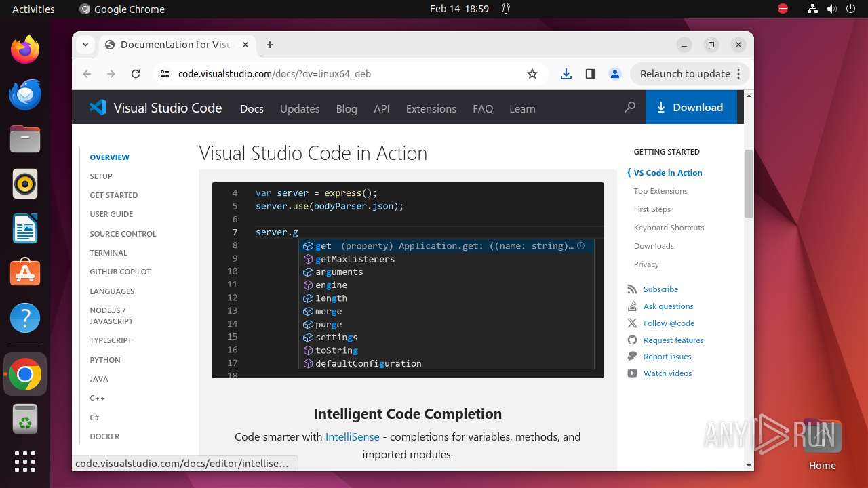This screenshot has height=488, width=868.
Task: Select User Guide in left sidebar
Action: (111, 214)
